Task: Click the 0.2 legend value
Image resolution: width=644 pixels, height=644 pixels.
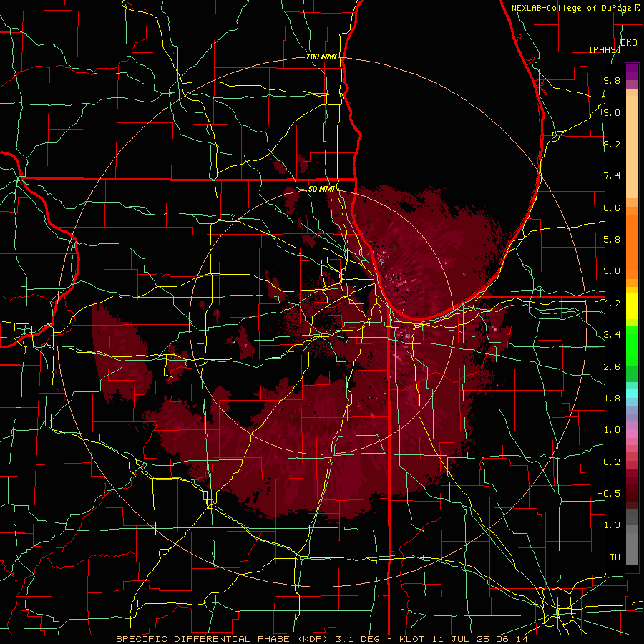Action: coord(612,462)
